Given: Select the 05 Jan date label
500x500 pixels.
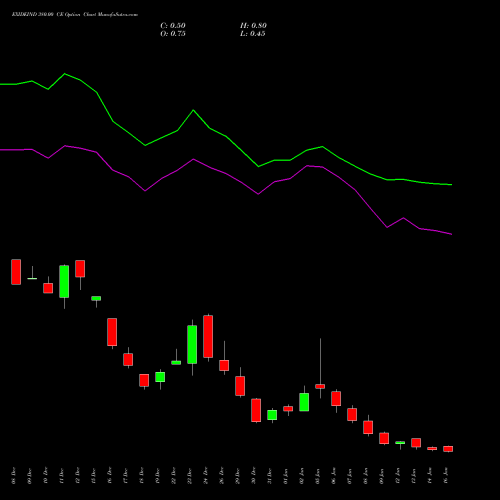Looking at the screenshot, I should coord(318,476).
